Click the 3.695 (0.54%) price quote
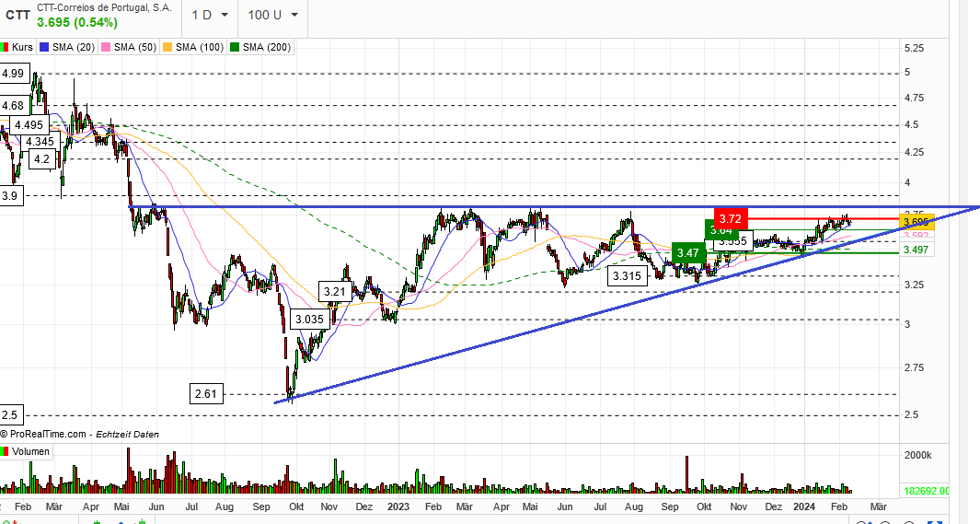Viewport: 980px width, 524px height. [x=77, y=22]
